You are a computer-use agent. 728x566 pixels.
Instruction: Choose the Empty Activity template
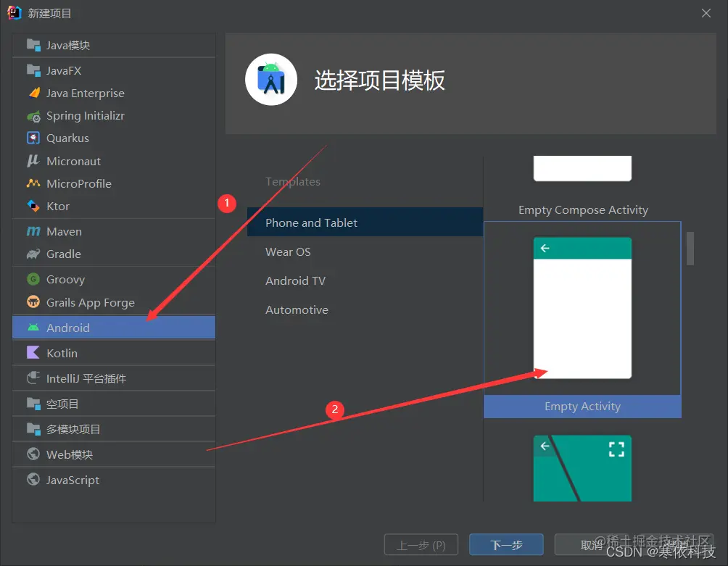tap(582, 406)
